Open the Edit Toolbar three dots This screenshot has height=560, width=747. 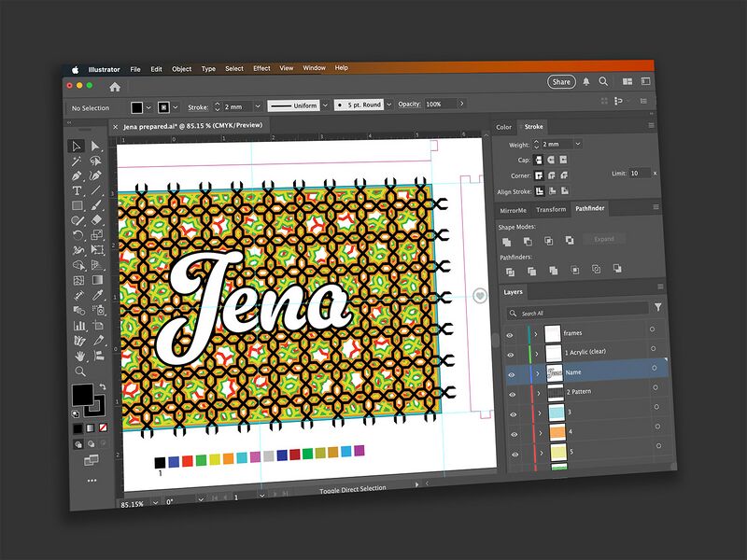(x=92, y=481)
